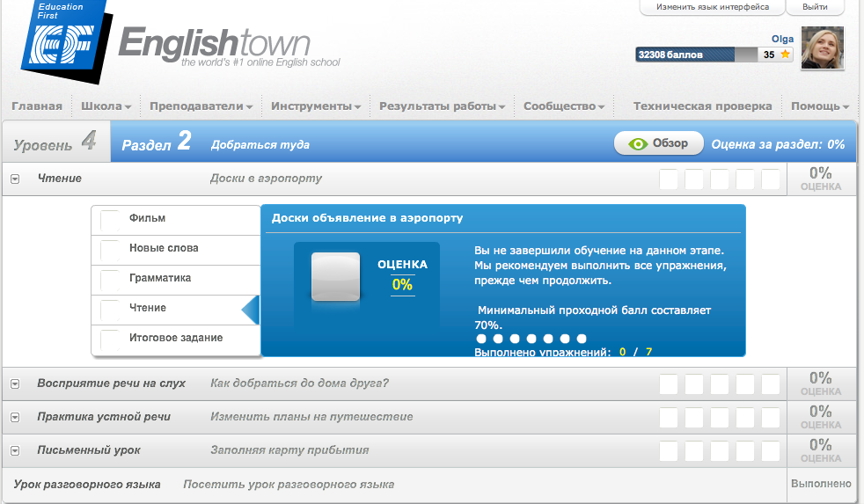Image resolution: width=864 pixels, height=504 pixels.
Task: Open Заполняя карту прибытия lesson
Action: [289, 450]
